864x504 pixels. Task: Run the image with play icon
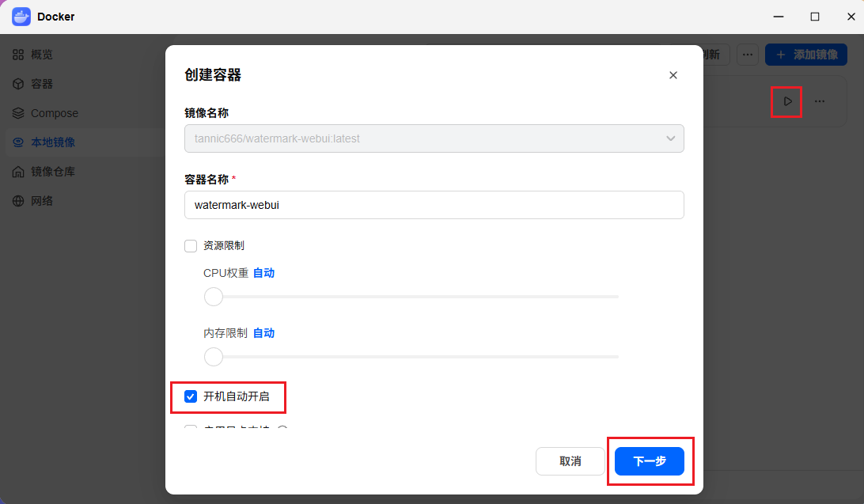tap(787, 101)
